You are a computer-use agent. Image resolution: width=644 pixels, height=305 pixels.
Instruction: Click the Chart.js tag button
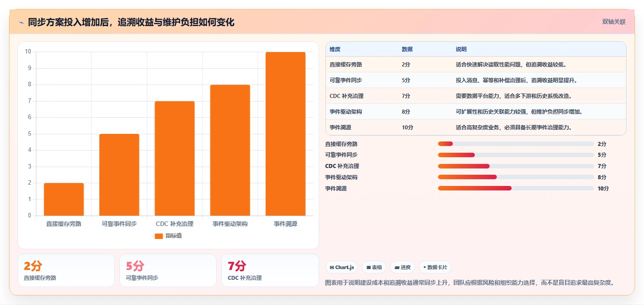pos(342,267)
